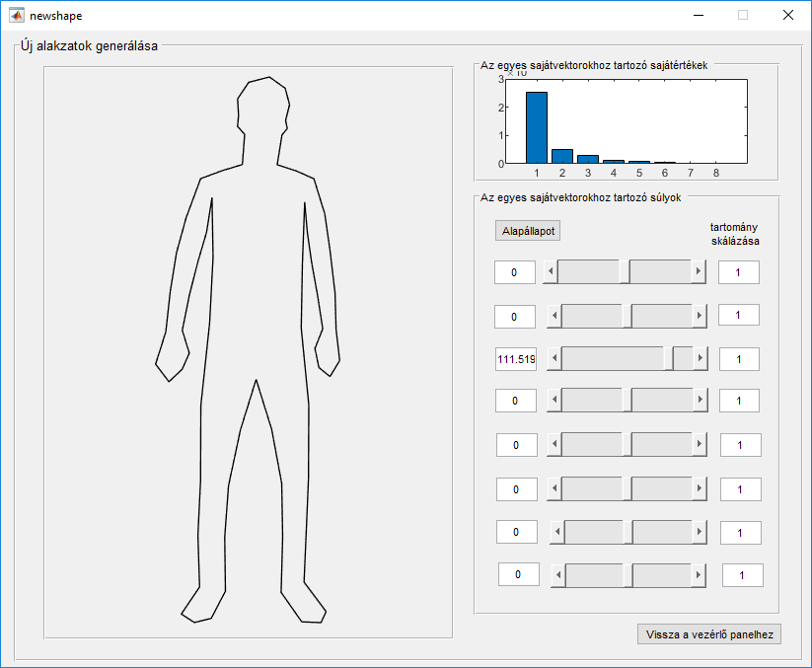Click left arrow of the seventh slider
The image size is (812, 668).
click(x=556, y=532)
